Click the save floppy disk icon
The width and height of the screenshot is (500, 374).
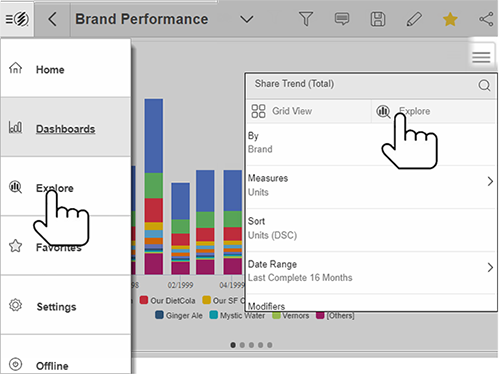(x=378, y=19)
